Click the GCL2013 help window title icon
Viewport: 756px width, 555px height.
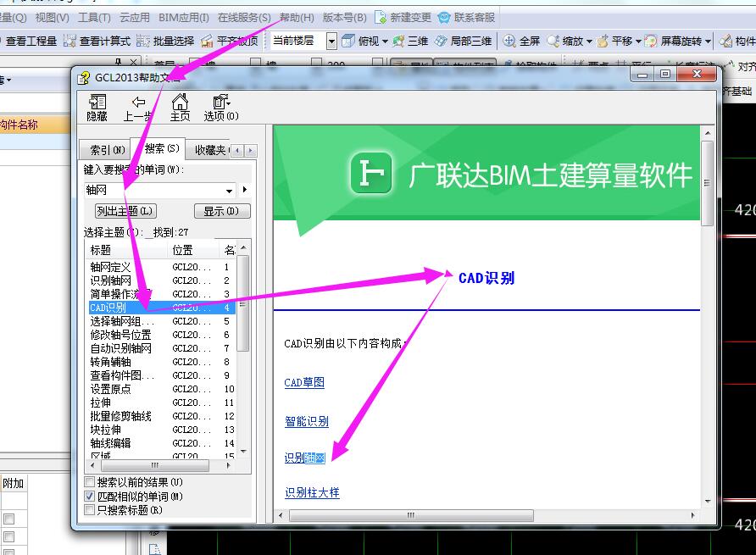(x=84, y=78)
